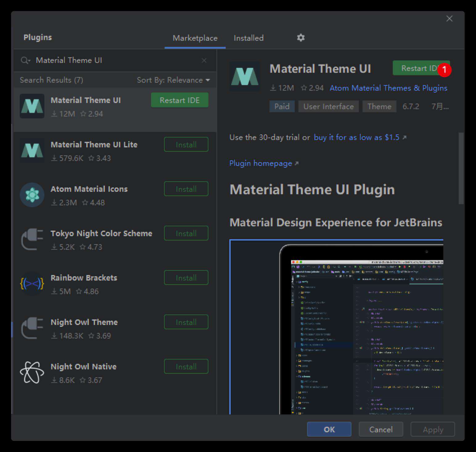This screenshot has width=476, height=452.
Task: Select the Rainbow Brackets row title
Action: (84, 278)
